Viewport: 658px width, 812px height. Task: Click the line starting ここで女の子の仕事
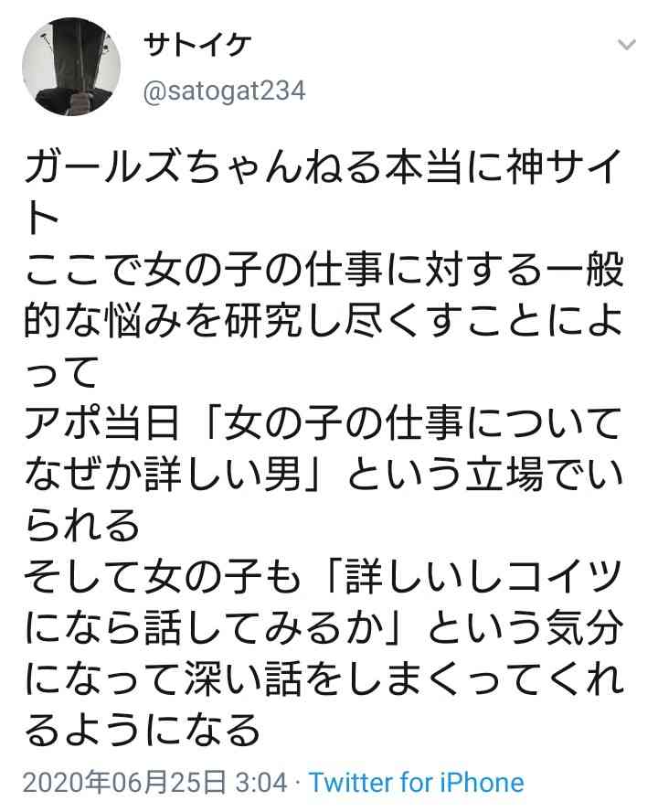tap(324, 271)
